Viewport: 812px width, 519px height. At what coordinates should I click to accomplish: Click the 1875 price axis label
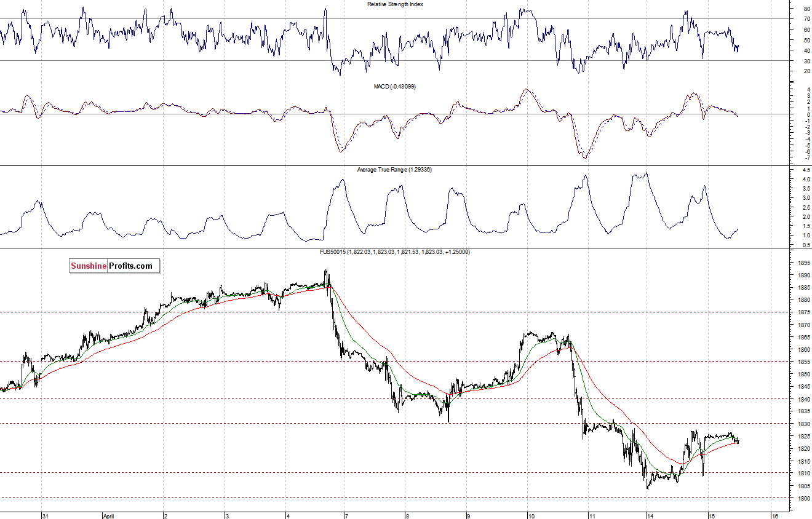[x=803, y=312]
